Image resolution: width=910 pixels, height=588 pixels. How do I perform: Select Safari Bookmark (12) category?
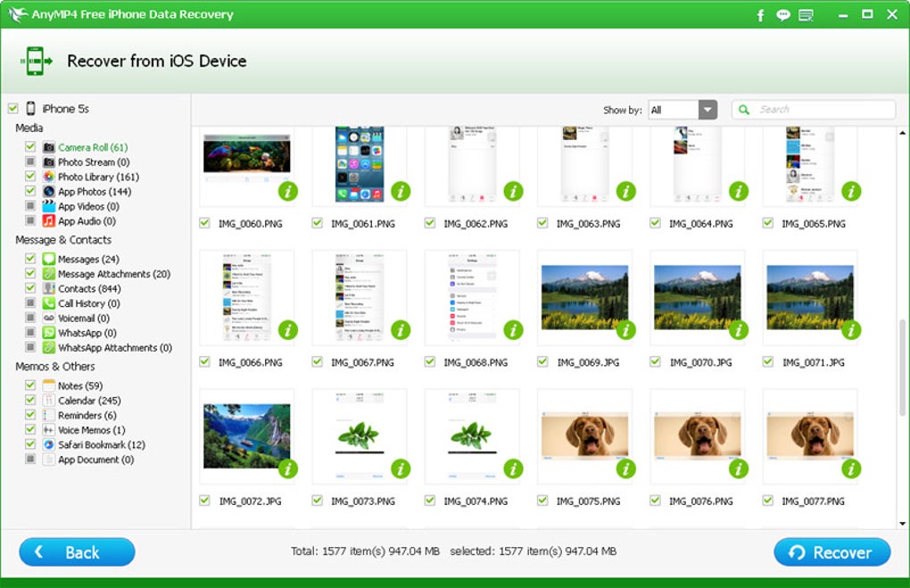[x=102, y=445]
